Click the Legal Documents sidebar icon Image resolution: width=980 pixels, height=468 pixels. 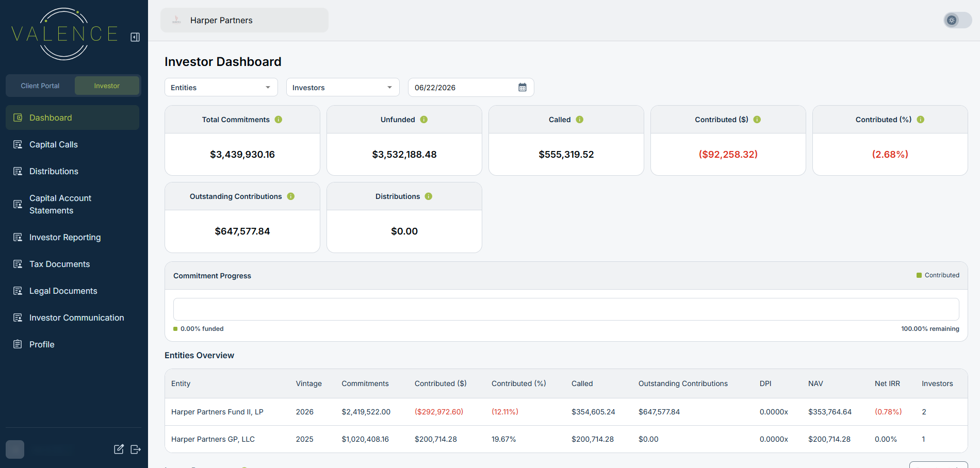pos(18,291)
